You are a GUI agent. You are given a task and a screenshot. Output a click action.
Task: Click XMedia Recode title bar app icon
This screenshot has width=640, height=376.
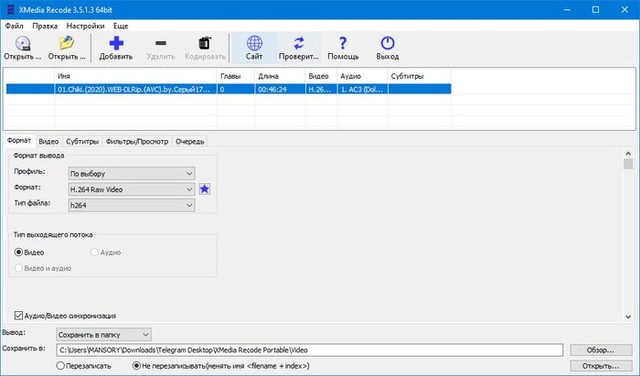(x=11, y=9)
